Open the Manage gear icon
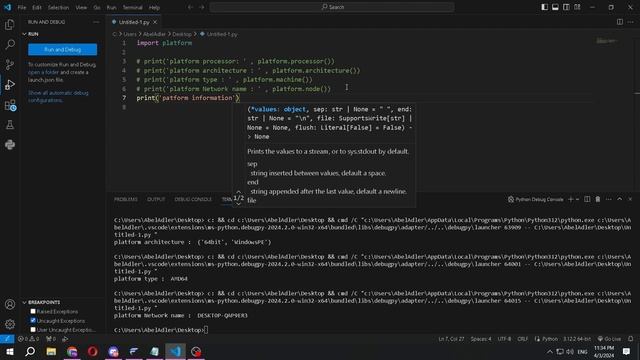 pyautogui.click(x=10, y=324)
